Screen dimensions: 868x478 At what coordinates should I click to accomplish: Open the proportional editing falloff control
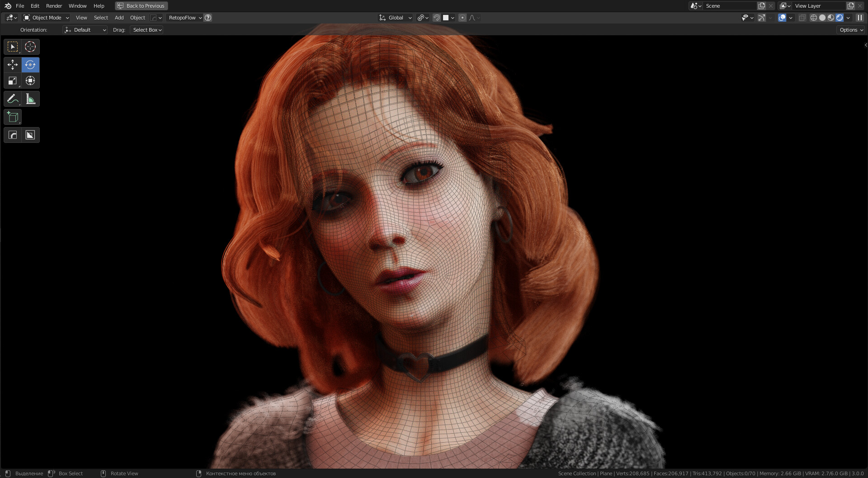473,18
